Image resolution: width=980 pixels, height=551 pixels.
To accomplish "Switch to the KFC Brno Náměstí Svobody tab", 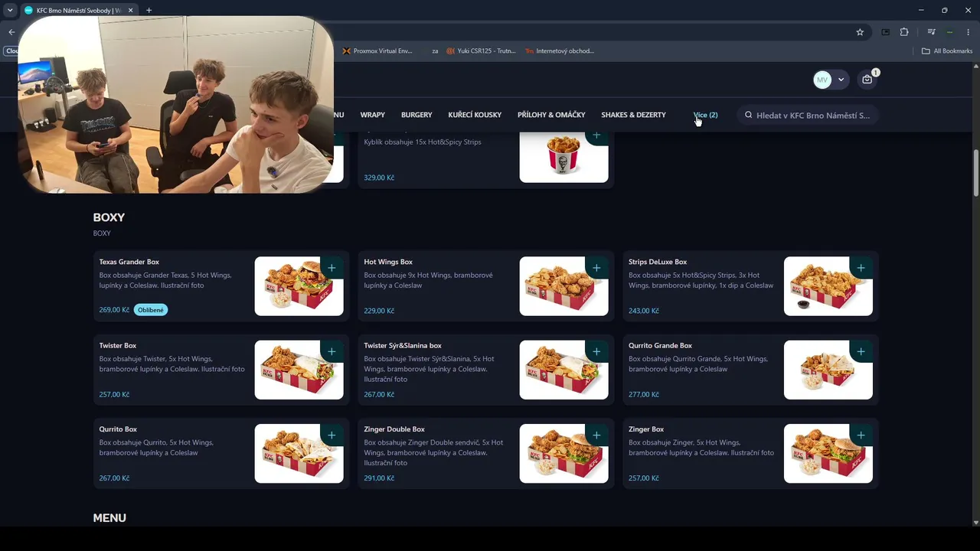I will point(78,10).
